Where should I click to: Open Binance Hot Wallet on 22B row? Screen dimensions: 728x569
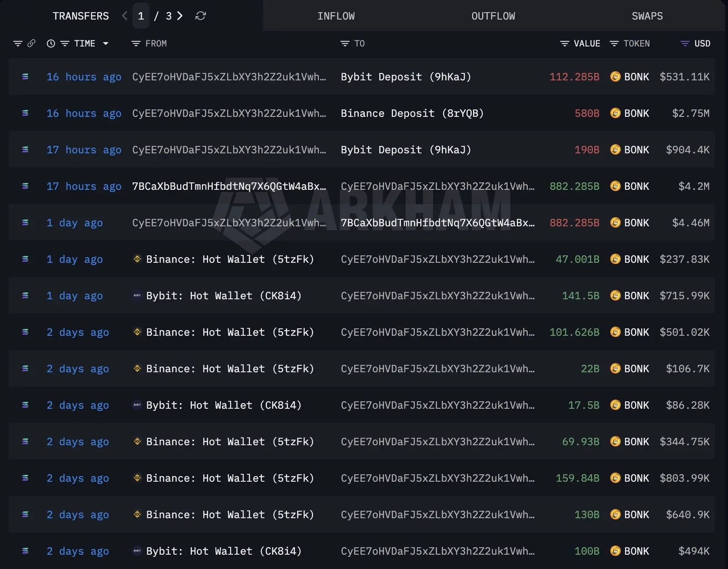pos(230,369)
